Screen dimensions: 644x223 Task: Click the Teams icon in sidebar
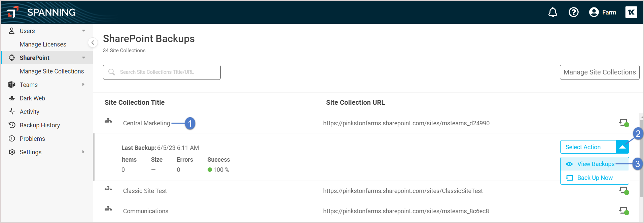(x=12, y=85)
